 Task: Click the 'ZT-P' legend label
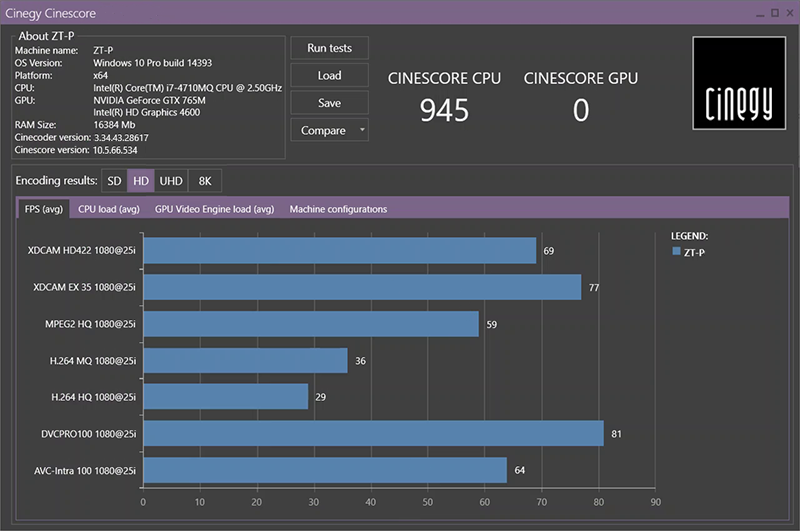[x=694, y=252]
